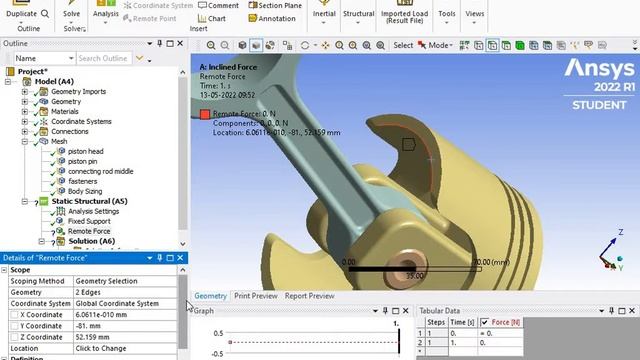Select the solid green body filter icon
The image size is (640, 360).
520,45
